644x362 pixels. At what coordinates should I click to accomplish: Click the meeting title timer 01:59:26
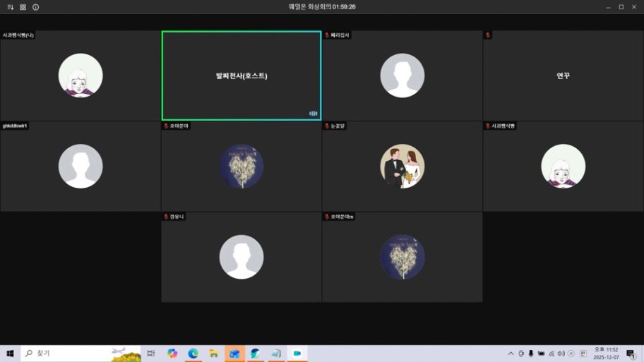click(344, 7)
